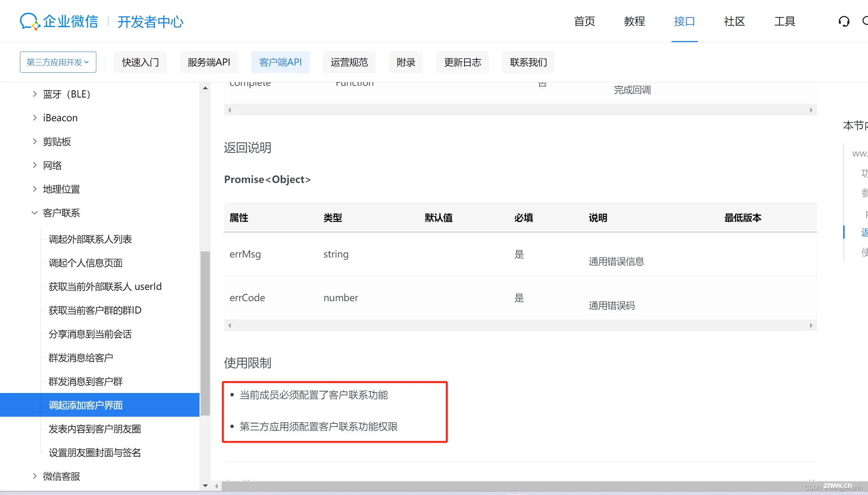Expand the 剪贴板 tree chevron
Image resolution: width=868 pixels, height=495 pixels.
35,142
